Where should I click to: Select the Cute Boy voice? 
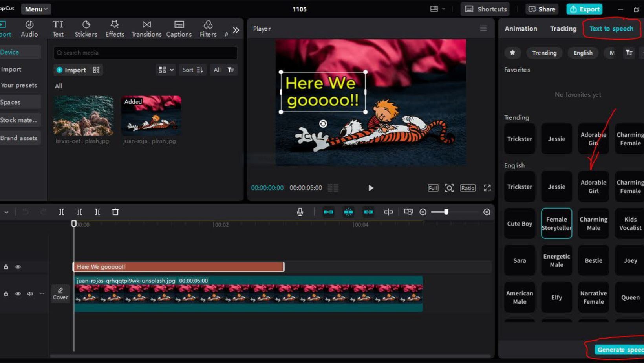(x=520, y=224)
